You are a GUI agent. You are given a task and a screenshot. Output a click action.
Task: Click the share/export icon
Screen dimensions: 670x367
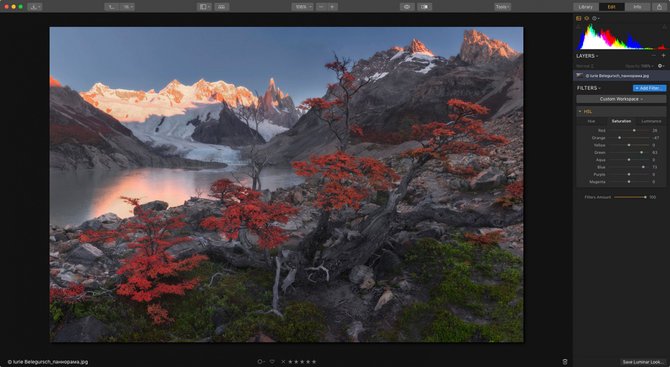(659, 7)
